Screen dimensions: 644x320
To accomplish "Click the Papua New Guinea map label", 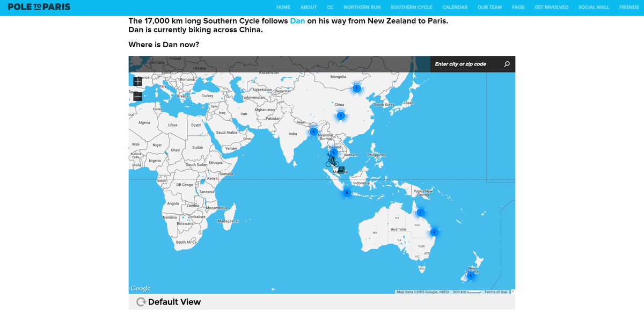I will point(423,193).
